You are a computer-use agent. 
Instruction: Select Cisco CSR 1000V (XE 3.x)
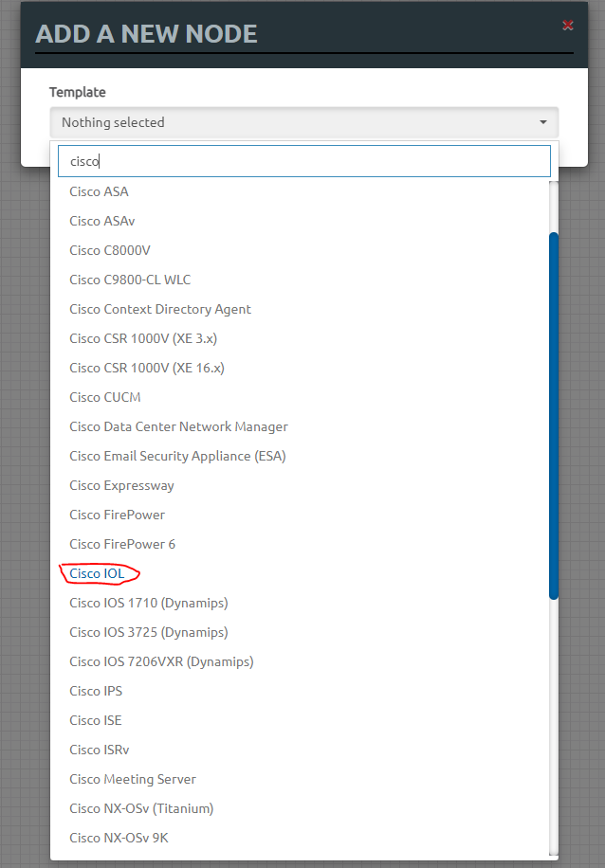143,338
